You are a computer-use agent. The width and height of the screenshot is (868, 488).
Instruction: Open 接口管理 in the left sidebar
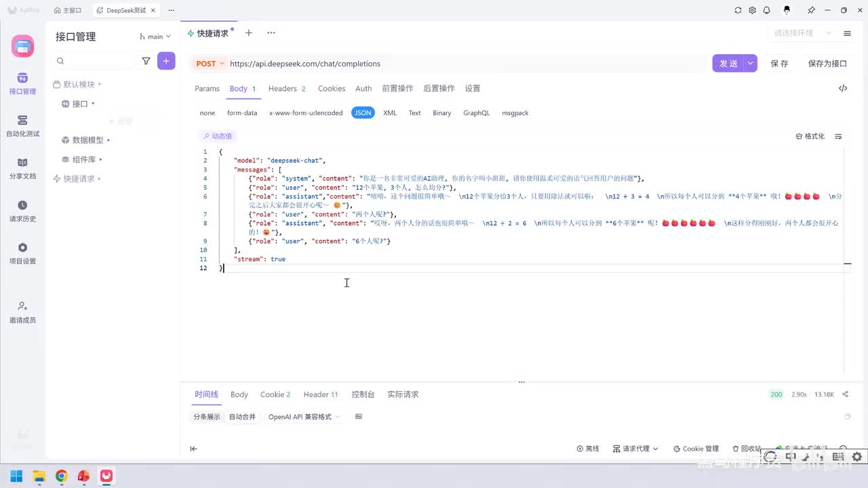(x=22, y=84)
